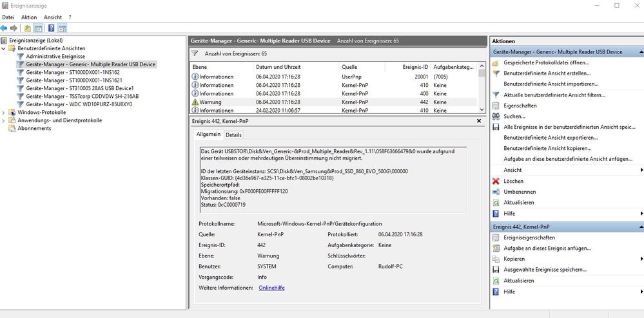Switch to the Details tab
The height and width of the screenshot is (318, 644).
233,135
